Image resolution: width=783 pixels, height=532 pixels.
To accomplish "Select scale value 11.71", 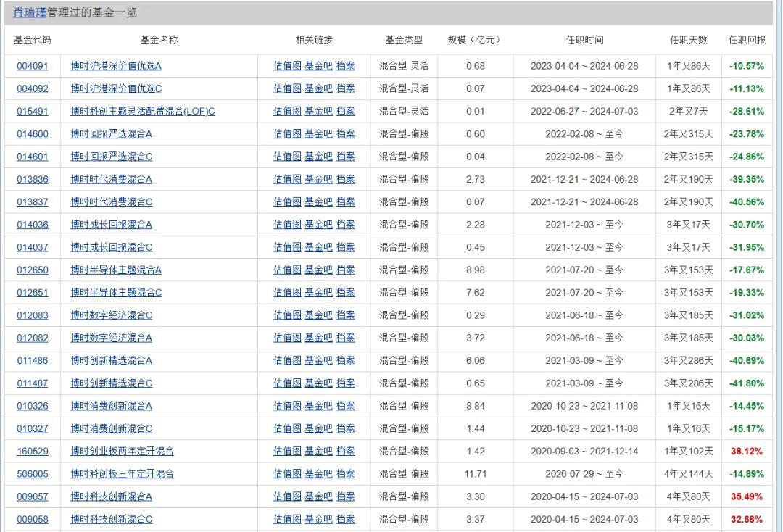I will point(476,474).
